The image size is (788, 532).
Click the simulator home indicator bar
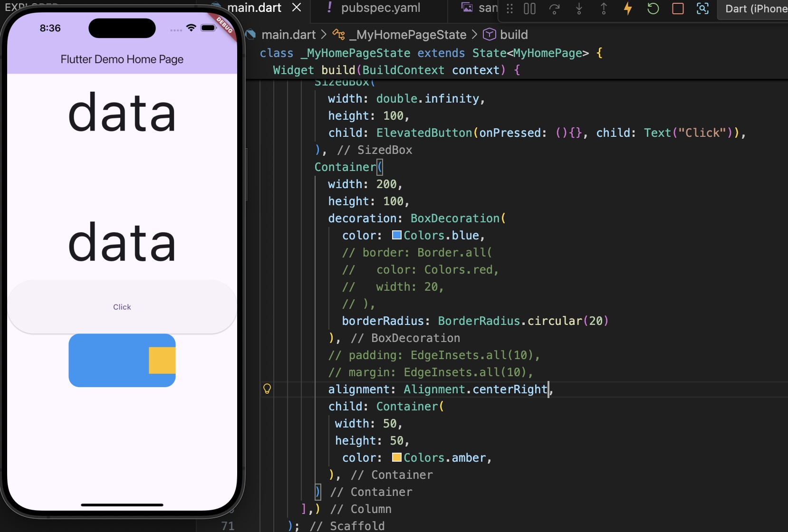click(122, 505)
